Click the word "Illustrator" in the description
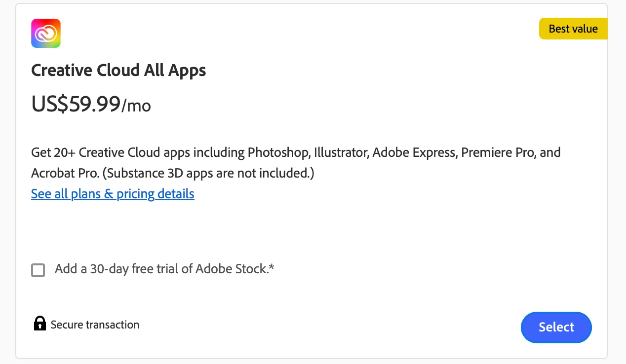626x364 pixels. click(341, 152)
